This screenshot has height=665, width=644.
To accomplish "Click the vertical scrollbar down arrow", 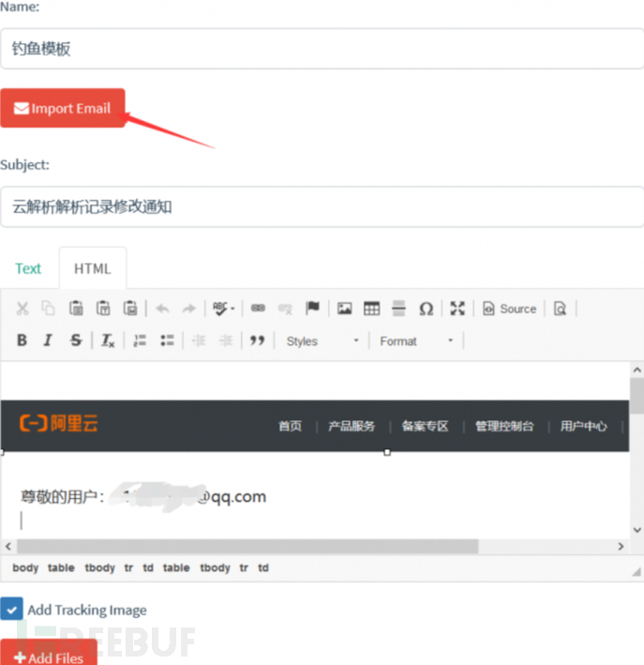I will coord(637,530).
